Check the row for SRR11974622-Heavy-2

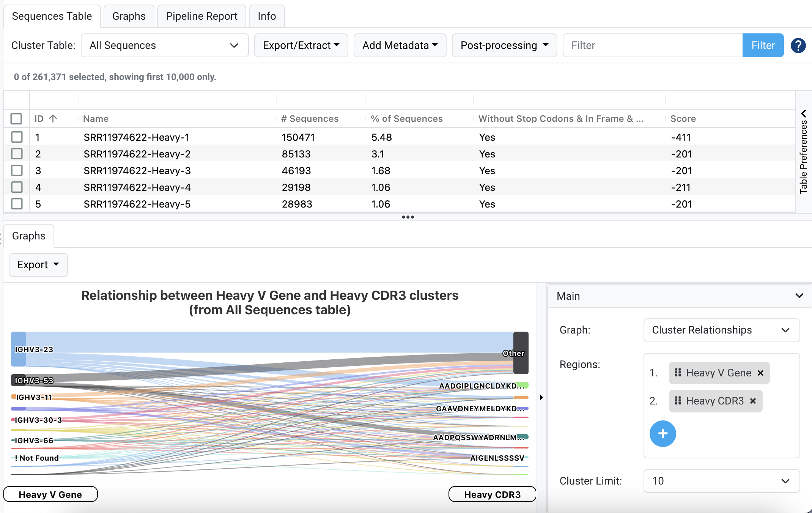tap(17, 154)
